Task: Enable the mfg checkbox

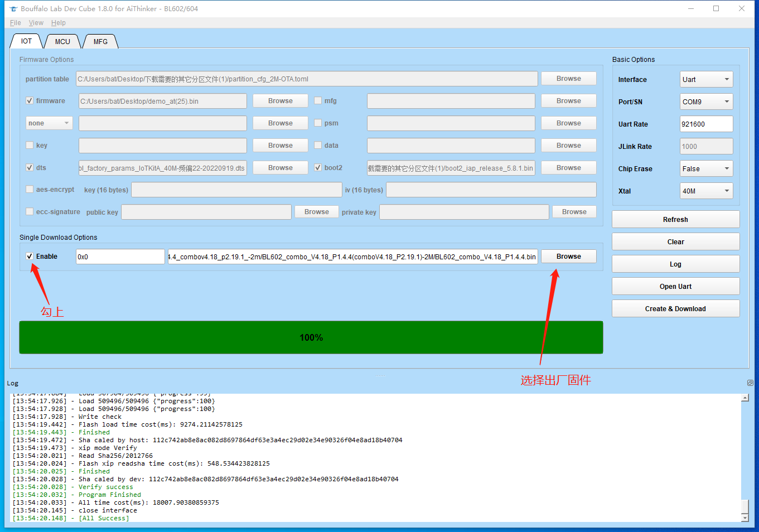Action: click(x=318, y=101)
